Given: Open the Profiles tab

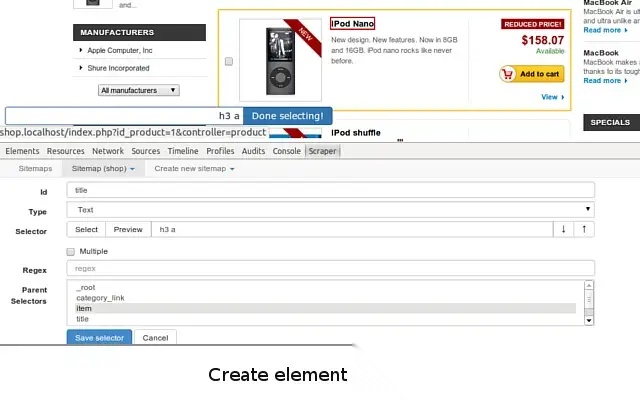Looking at the screenshot, I should tap(220, 151).
